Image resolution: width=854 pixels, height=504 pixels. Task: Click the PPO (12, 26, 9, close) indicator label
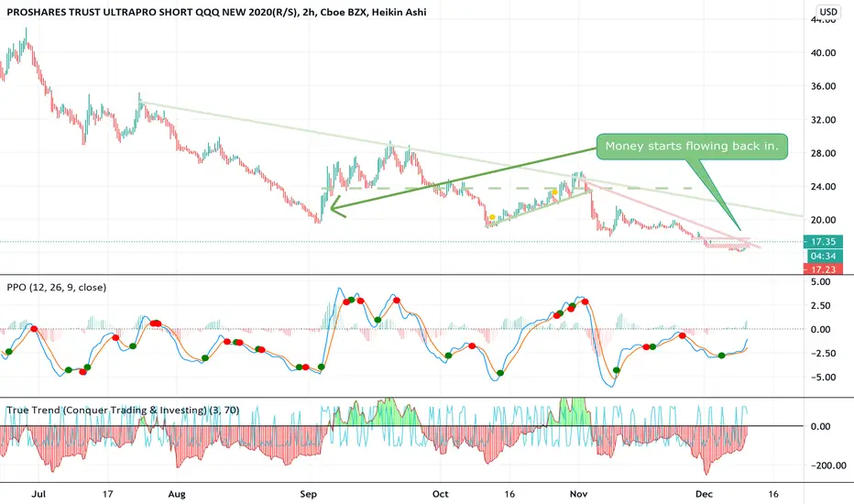(57, 287)
